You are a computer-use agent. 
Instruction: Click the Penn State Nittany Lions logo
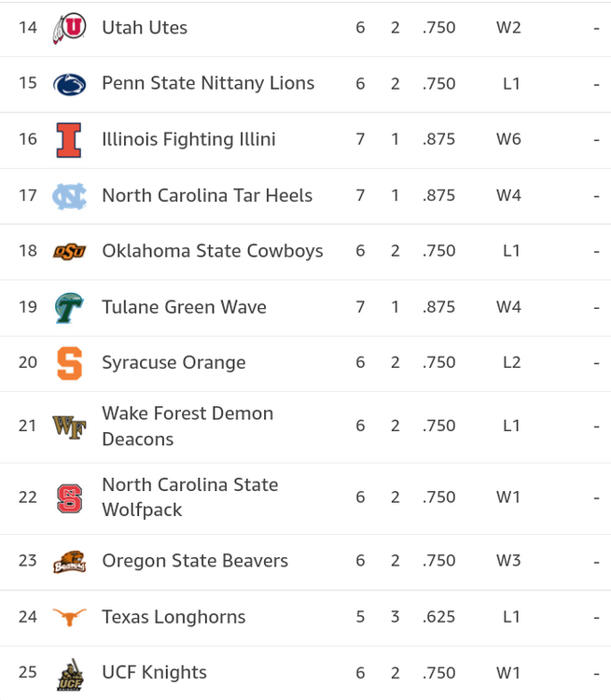(x=69, y=84)
